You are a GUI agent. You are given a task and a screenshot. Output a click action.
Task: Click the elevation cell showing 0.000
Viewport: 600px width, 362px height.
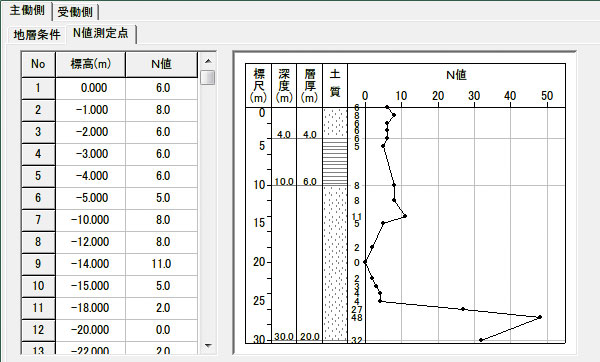(91, 88)
